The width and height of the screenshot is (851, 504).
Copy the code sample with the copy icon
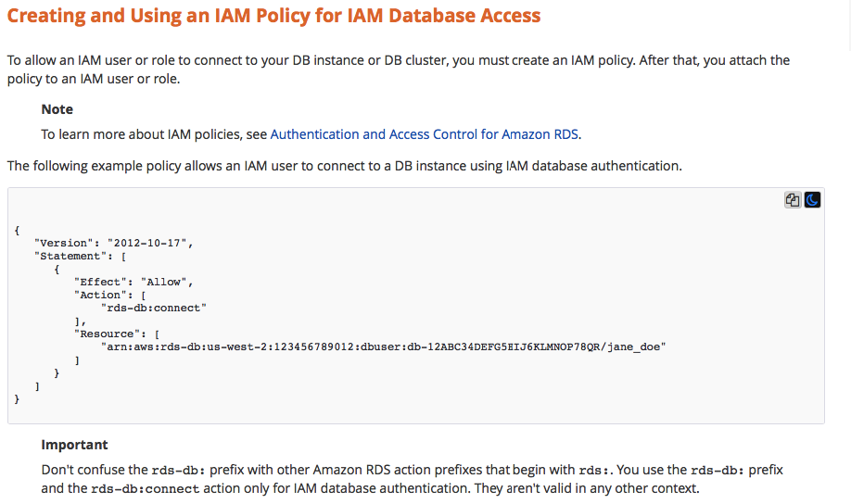[793, 200]
